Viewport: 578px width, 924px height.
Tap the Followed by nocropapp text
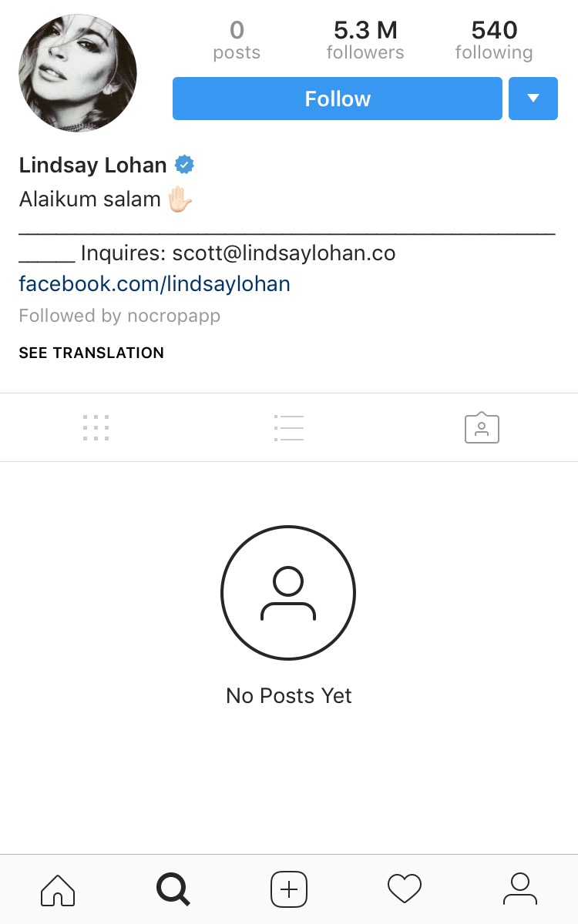pos(119,316)
